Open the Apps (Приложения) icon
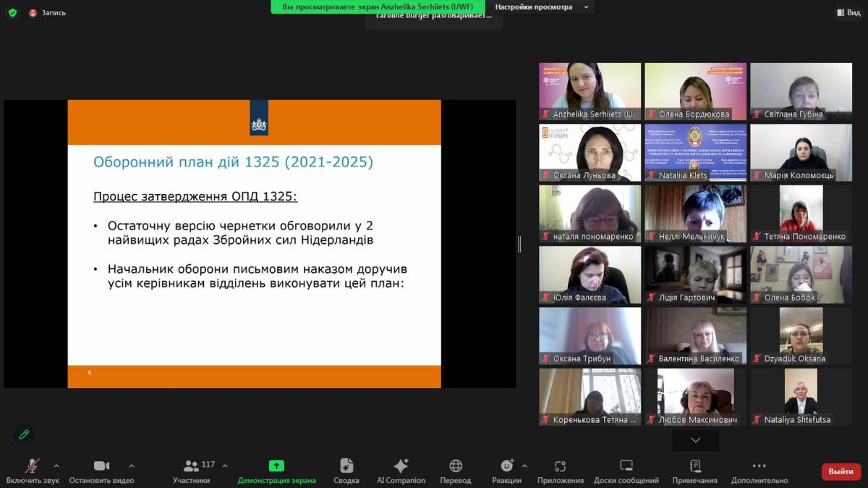This screenshot has width=868, height=488. click(560, 466)
